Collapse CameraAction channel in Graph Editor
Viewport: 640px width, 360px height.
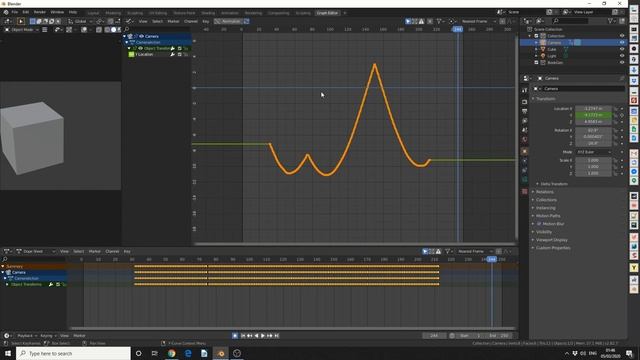127,42
